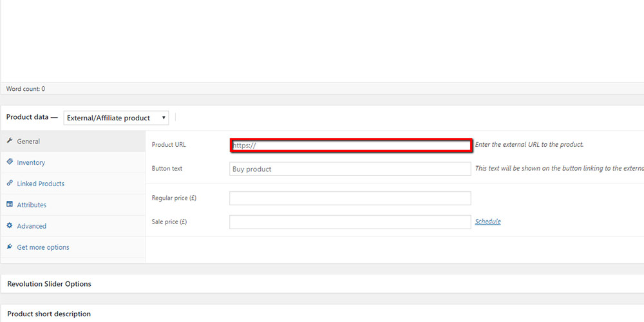Click the Advanced gear icon
This screenshot has width=644, height=322.
pos(10,226)
